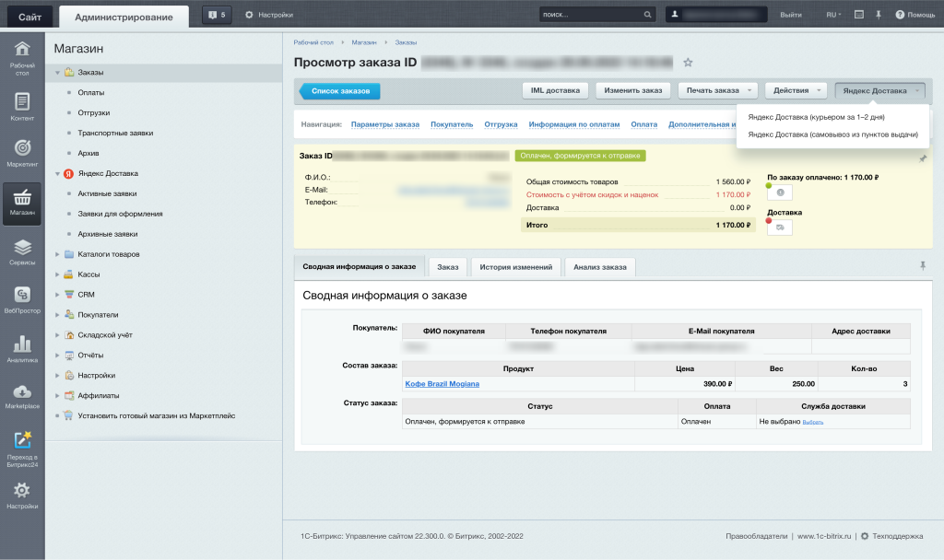The height and width of the screenshot is (560, 944).
Task: Choose Яндекс Доставка самовывоз из пунктов выдачи
Action: (x=832, y=134)
